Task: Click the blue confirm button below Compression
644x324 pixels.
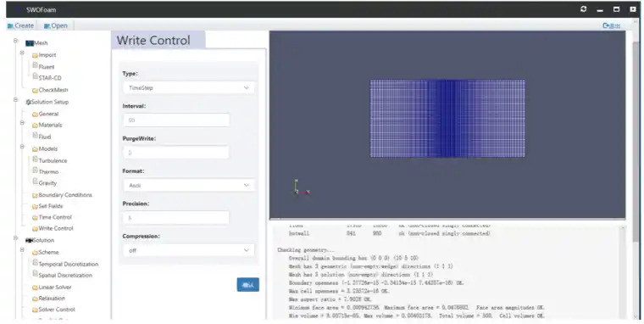Action: 247,284
